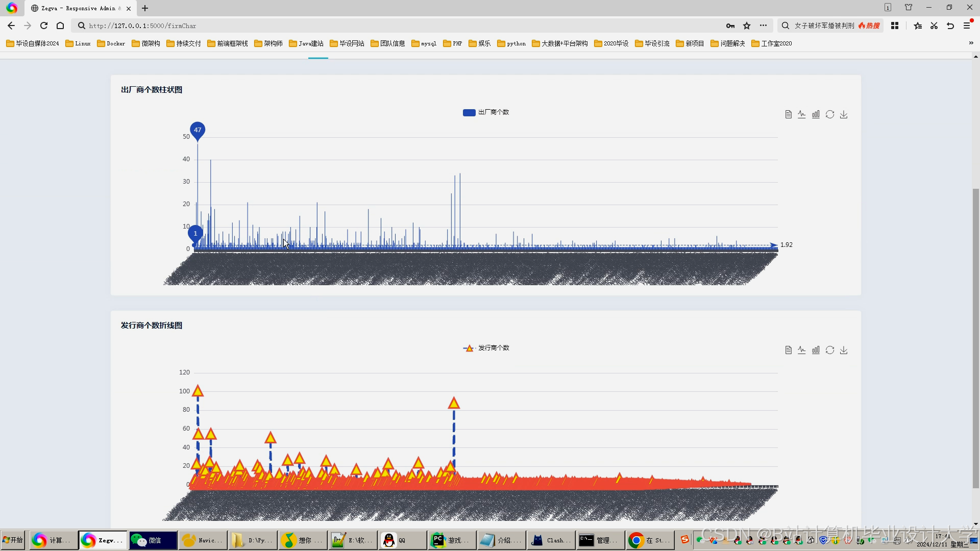
Task: Restore the bar chart to default
Action: click(x=830, y=114)
